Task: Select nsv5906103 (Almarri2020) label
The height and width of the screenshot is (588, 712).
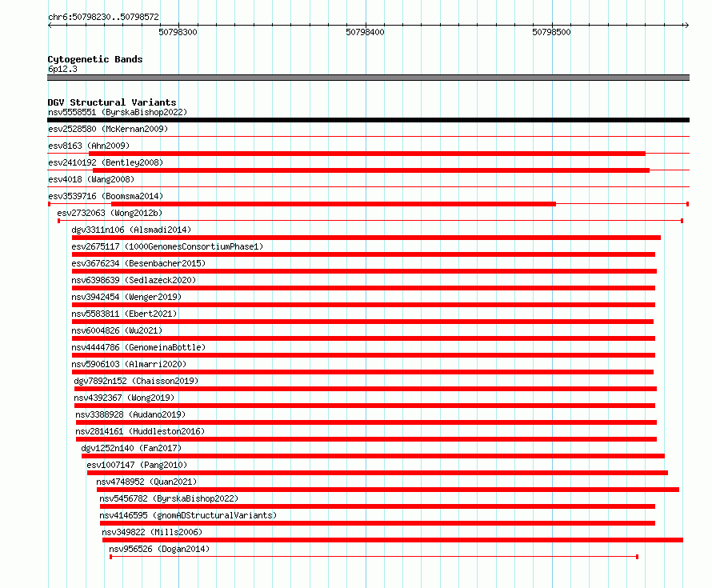Action: pos(129,364)
